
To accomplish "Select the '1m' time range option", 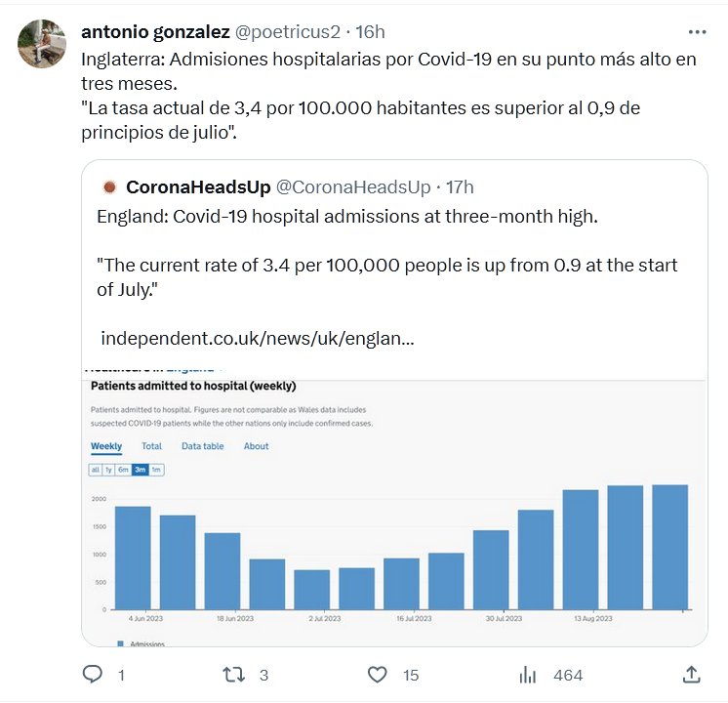I will coord(156,470).
